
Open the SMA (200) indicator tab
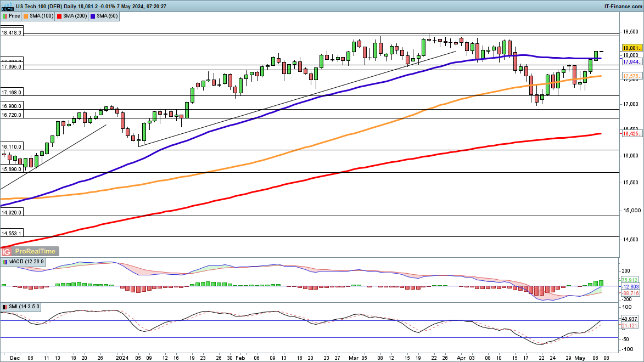point(72,16)
